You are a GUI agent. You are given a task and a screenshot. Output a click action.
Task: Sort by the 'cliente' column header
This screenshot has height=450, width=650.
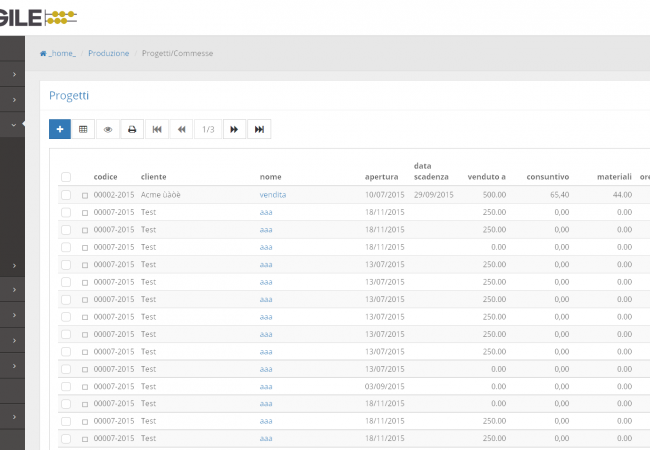click(153, 177)
